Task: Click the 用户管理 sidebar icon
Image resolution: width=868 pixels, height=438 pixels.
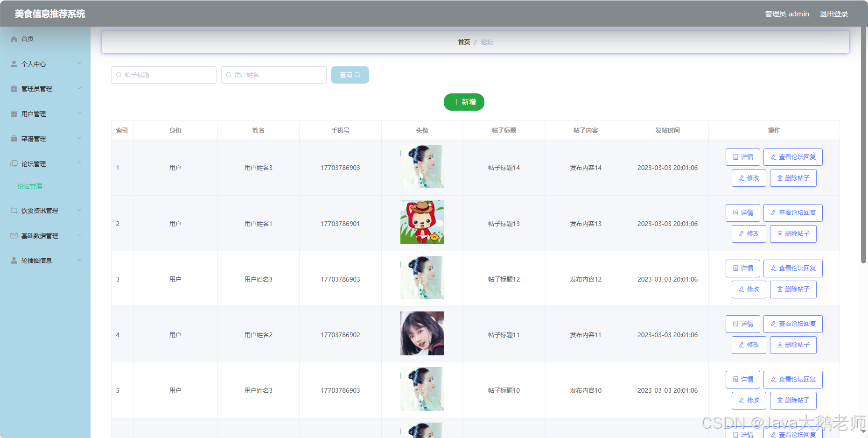Action: [x=14, y=113]
